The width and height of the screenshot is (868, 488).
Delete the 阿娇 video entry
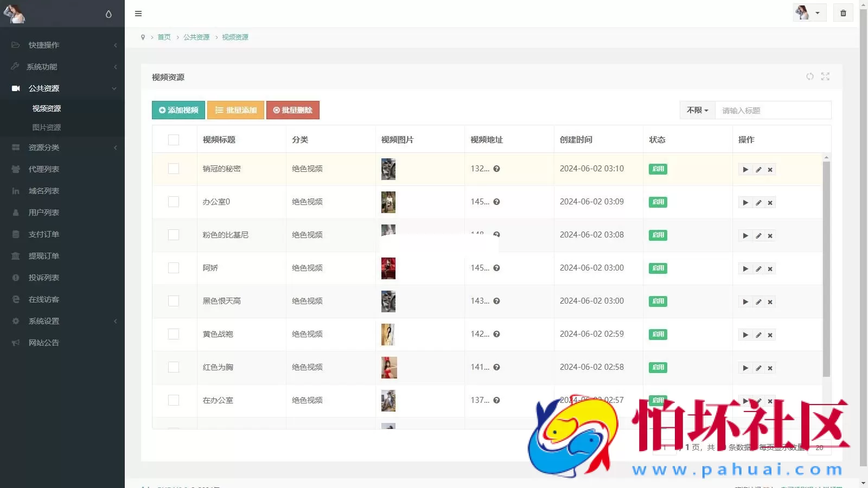[x=770, y=269]
